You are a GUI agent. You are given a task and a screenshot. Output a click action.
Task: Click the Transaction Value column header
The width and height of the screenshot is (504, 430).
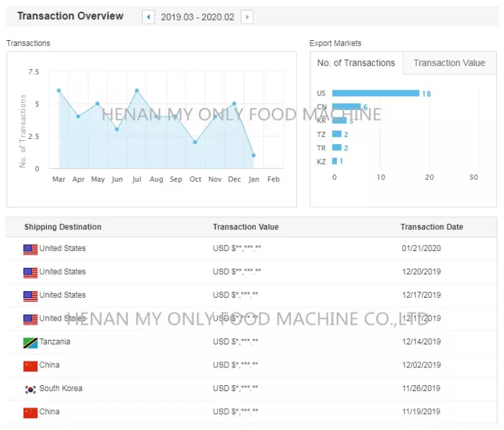coord(245,227)
